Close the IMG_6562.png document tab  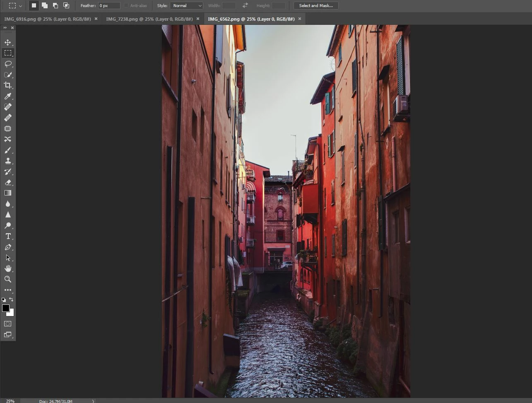click(x=300, y=19)
